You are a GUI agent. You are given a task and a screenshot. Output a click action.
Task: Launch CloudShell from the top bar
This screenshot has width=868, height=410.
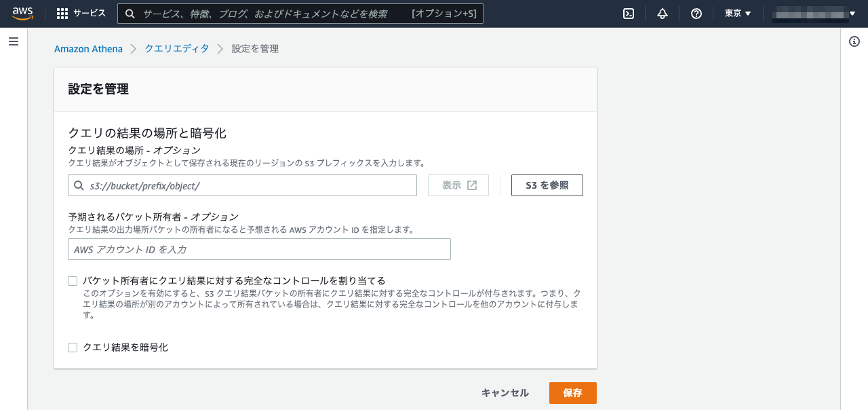tap(629, 14)
